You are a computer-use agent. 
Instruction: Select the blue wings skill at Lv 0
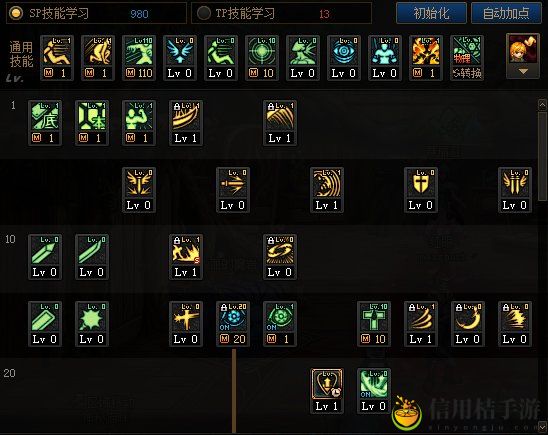click(180, 58)
